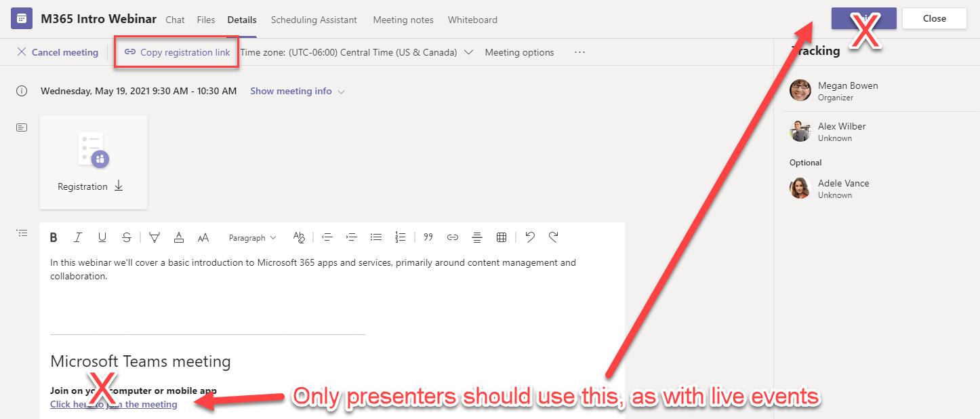Insert a block quote
The height and width of the screenshot is (419, 980).
(x=428, y=237)
